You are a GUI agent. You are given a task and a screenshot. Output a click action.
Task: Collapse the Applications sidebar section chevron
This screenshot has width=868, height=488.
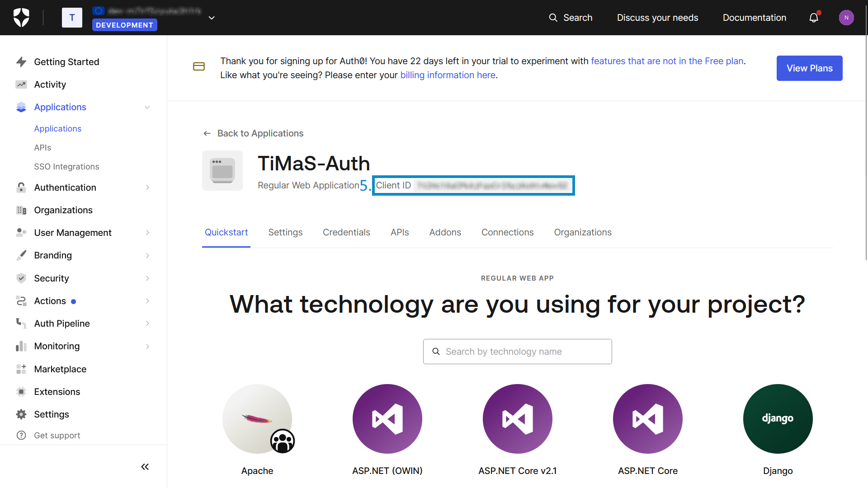pyautogui.click(x=147, y=107)
